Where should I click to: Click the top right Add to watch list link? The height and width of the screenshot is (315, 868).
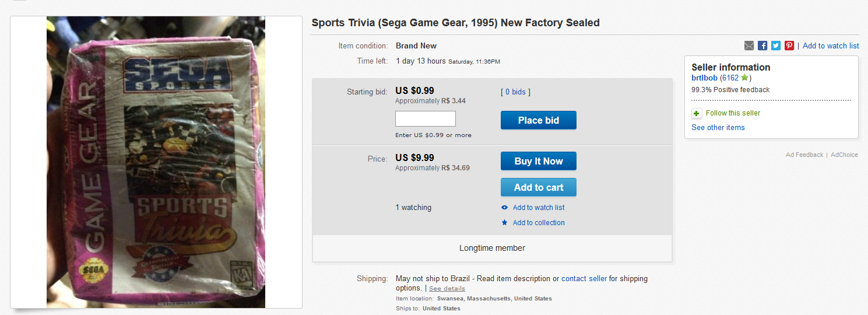831,45
